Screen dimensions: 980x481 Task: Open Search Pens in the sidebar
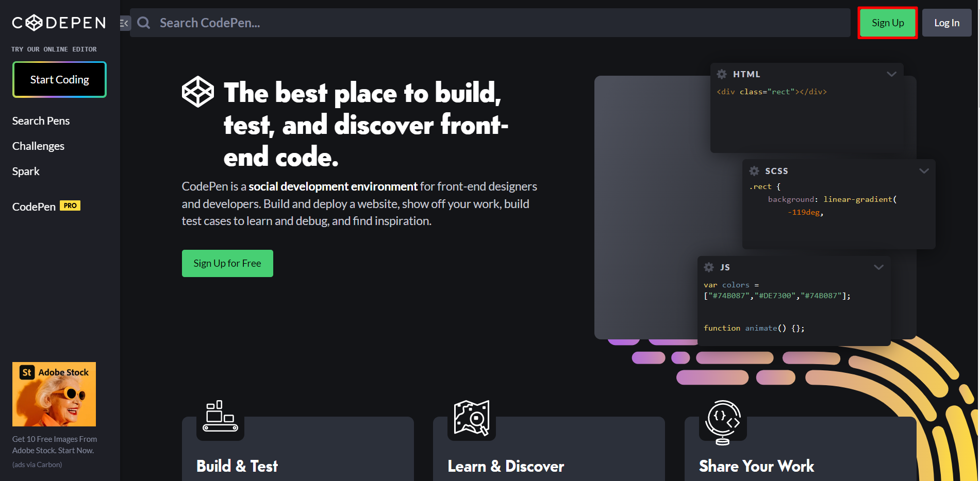point(41,121)
